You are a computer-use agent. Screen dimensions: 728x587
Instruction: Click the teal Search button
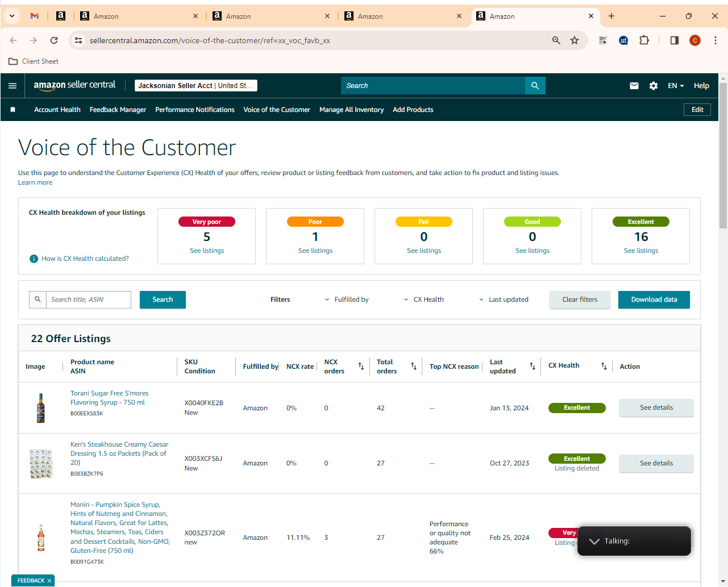pyautogui.click(x=163, y=299)
